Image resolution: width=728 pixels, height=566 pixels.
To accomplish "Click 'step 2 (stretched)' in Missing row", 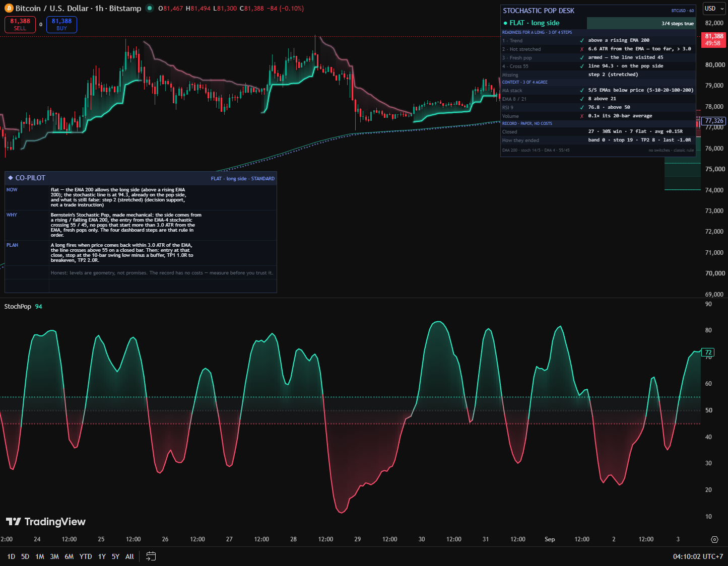I will pyautogui.click(x=613, y=75).
